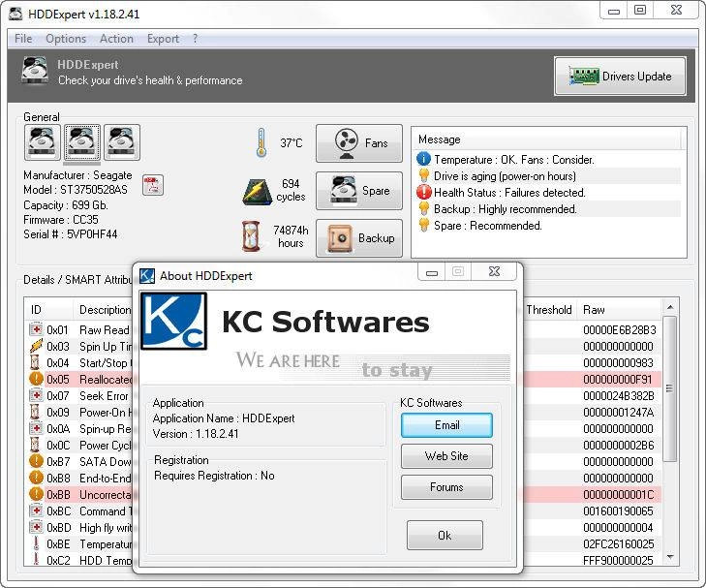Click the thermometer icon for 0xBE row
This screenshot has height=588, width=706.
click(36, 543)
